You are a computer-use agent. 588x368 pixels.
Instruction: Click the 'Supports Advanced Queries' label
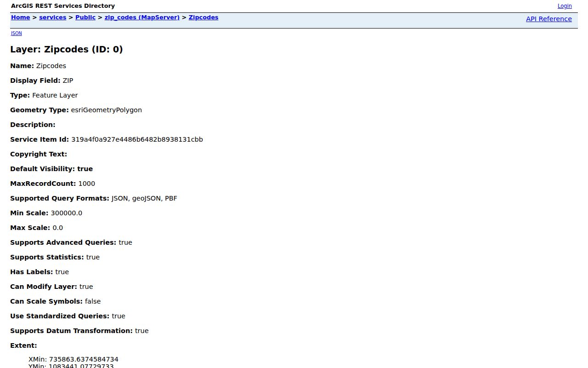coord(63,242)
